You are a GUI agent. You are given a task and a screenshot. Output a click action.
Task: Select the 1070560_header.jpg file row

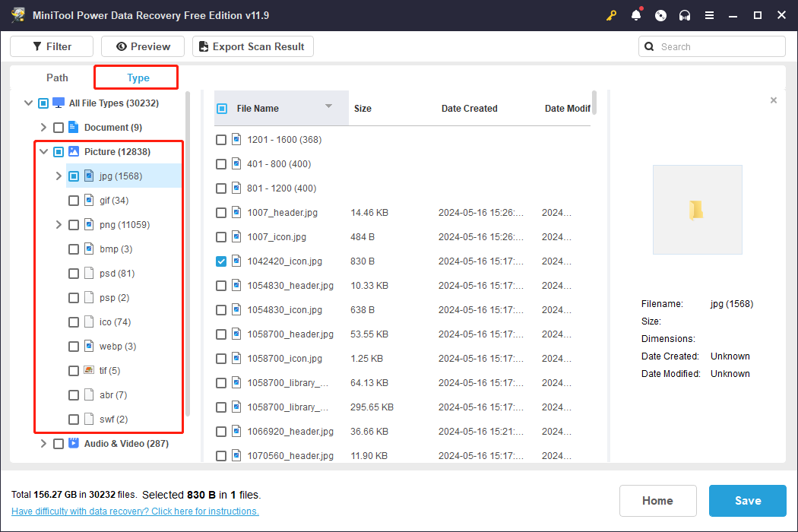pos(402,456)
